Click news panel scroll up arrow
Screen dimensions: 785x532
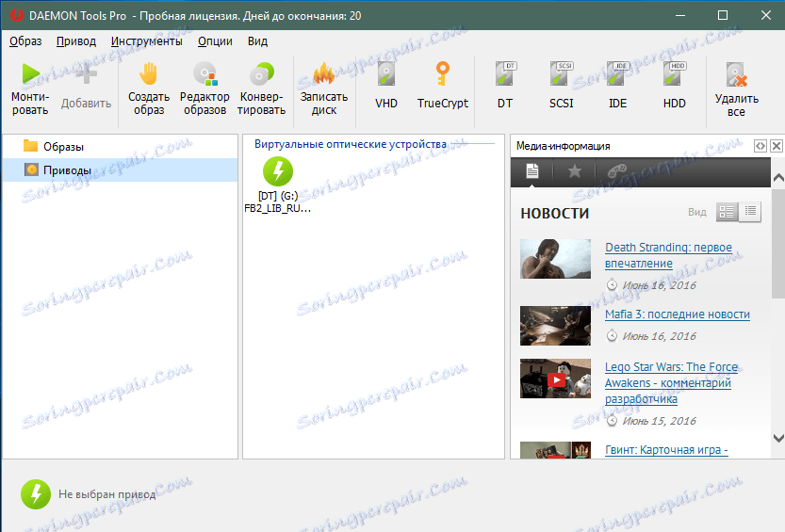pos(778,178)
